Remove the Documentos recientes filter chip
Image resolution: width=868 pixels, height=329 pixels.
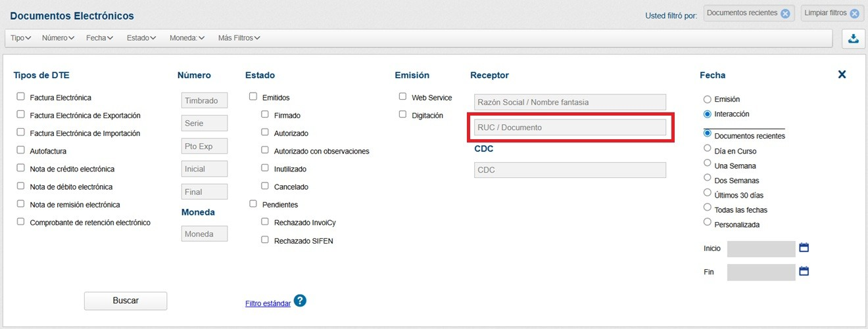click(785, 14)
